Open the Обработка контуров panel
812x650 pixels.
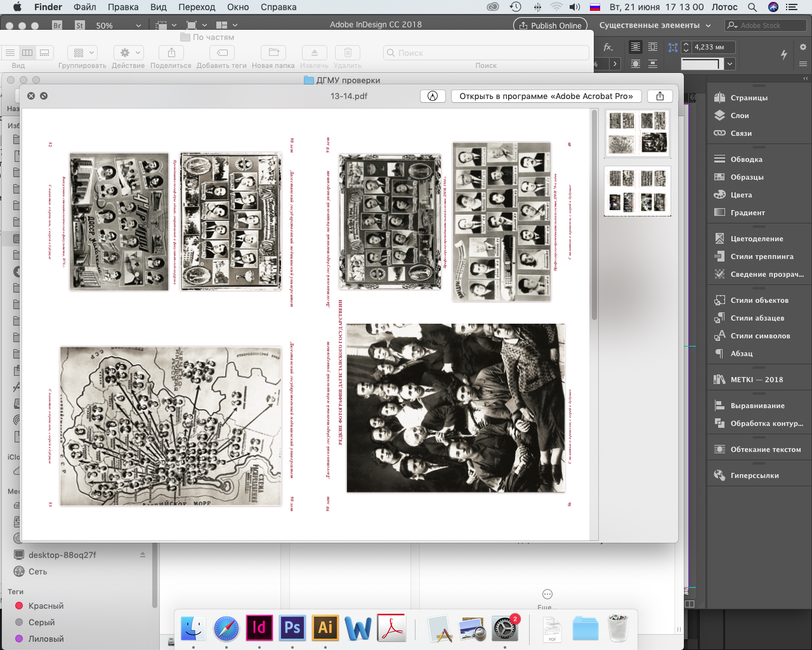tap(758, 423)
